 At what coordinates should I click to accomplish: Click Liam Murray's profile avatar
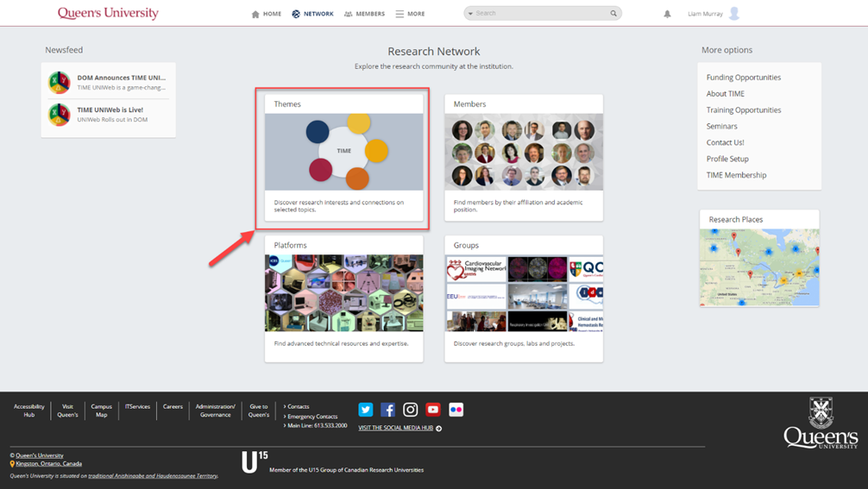[734, 14]
